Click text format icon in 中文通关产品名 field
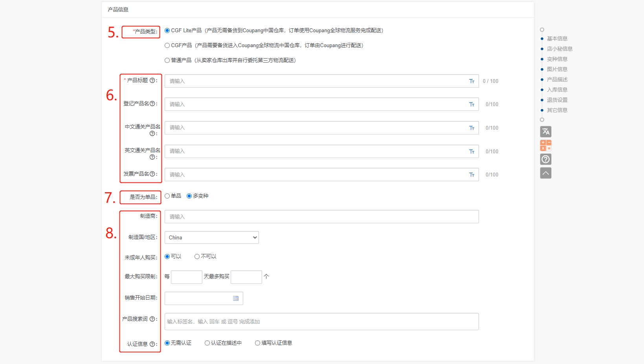 tap(472, 128)
